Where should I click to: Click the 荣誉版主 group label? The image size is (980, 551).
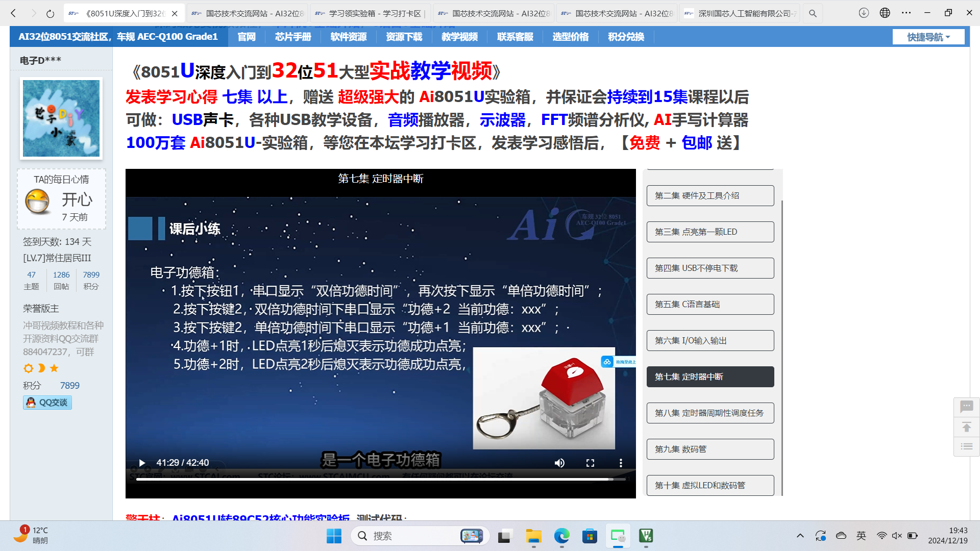pyautogui.click(x=41, y=309)
